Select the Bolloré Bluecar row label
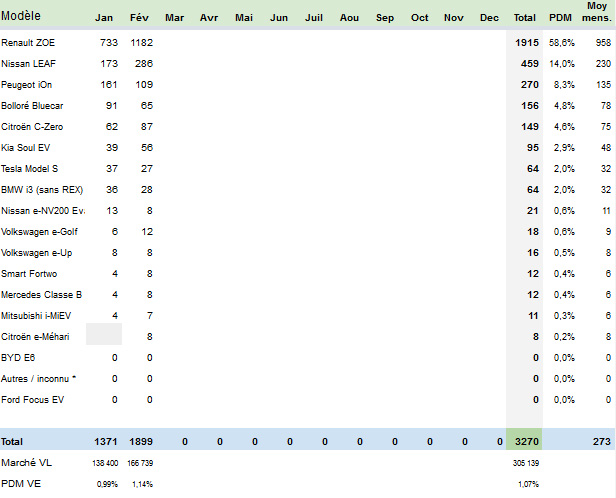Viewport: 616px width, 498px height. (32, 106)
